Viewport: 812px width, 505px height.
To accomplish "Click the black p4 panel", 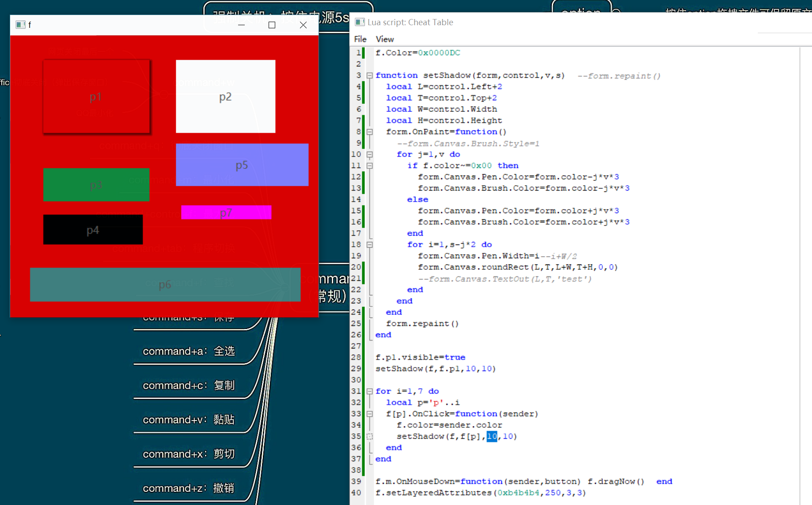I will pyautogui.click(x=93, y=230).
